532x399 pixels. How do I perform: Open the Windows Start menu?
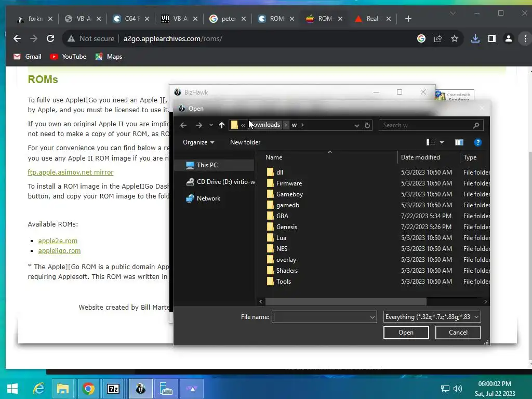pos(12,389)
